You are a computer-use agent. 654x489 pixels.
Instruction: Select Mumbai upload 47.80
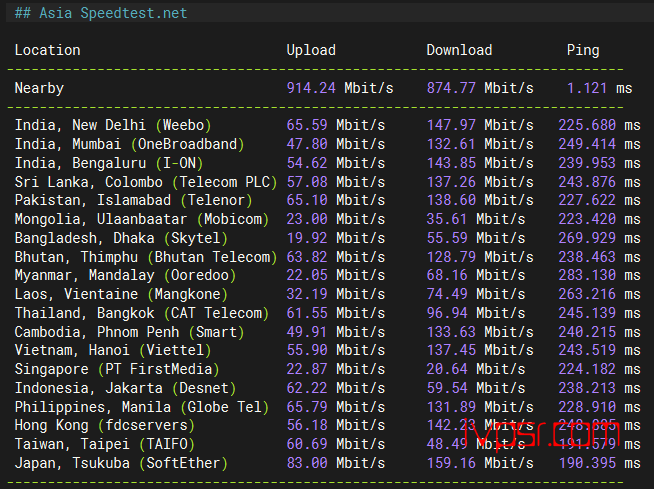point(307,144)
